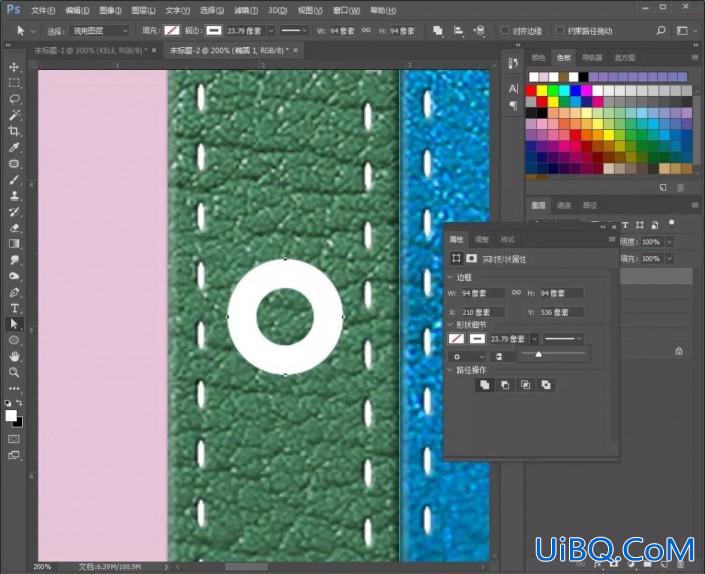Switch to mask view in Properties panel
The height and width of the screenshot is (574, 705).
[x=471, y=258]
